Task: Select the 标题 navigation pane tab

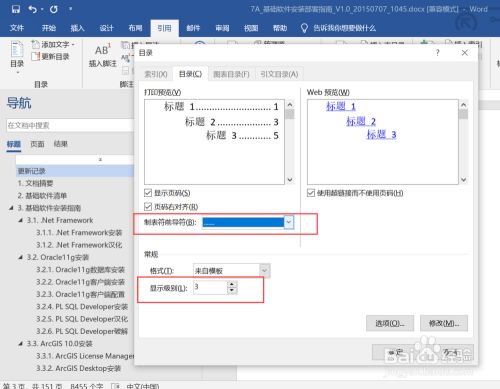Action: (x=14, y=144)
